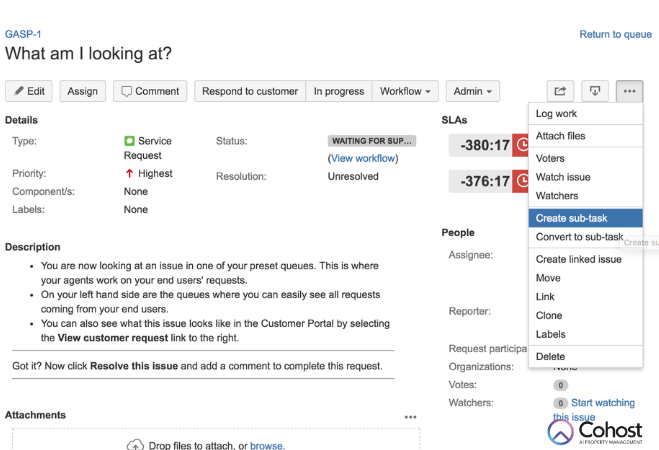The width and height of the screenshot is (659, 450).
Task: Click the -380:17 SLA timer
Action: coord(484,145)
